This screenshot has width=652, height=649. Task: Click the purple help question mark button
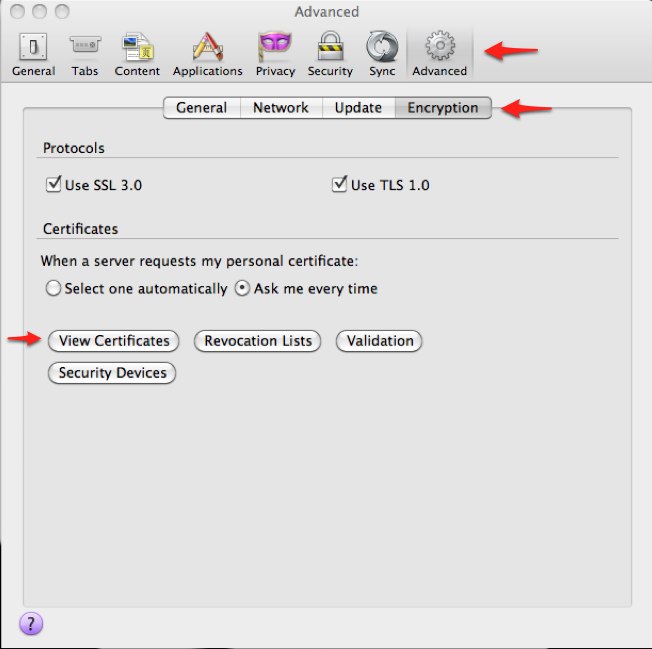[x=31, y=624]
